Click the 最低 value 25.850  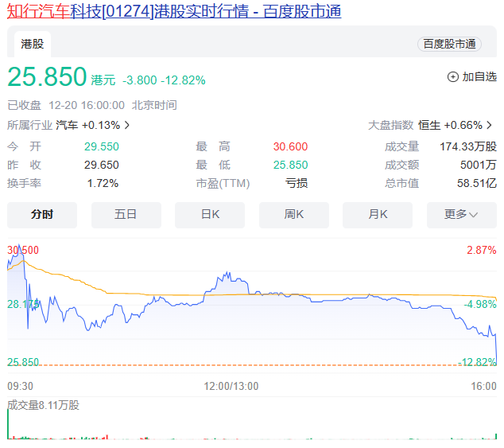[291, 165]
